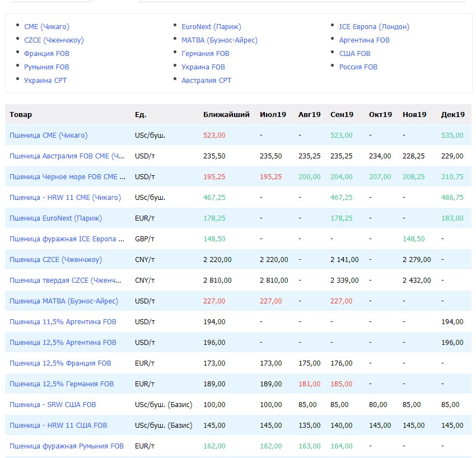Image resolution: width=476 pixels, height=458 pixels.
Task: Open Пшеница 12,5% Германия FOB link
Action: pos(62,384)
